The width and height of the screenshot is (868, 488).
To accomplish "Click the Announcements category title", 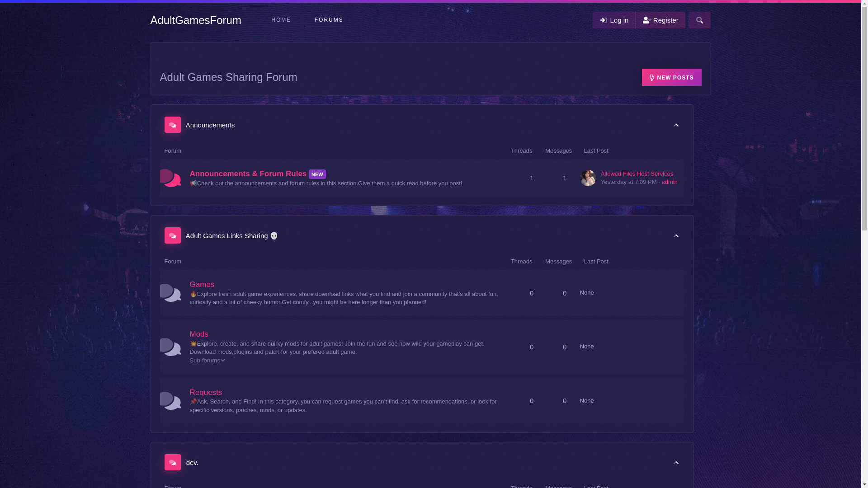I will click(x=210, y=125).
